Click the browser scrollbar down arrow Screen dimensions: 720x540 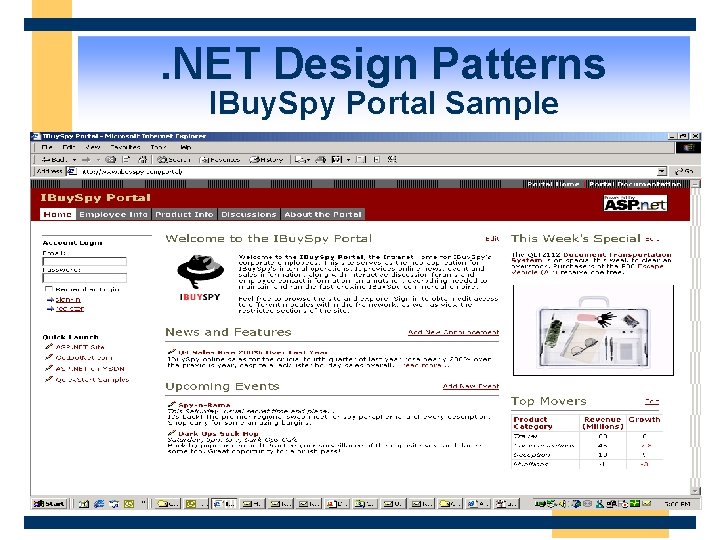695,490
